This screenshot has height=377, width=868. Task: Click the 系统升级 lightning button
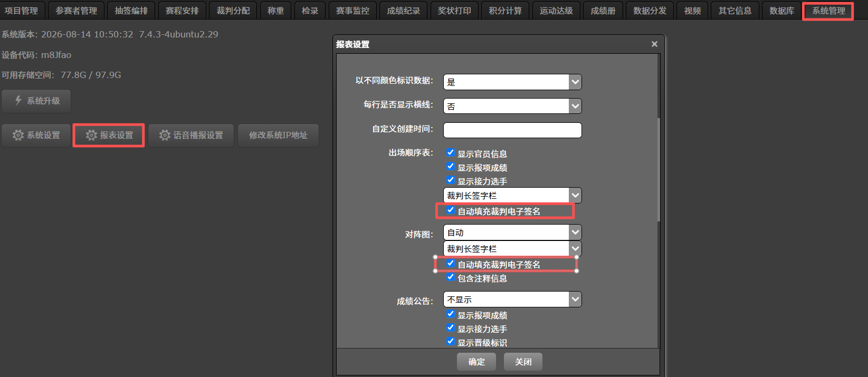[x=36, y=101]
